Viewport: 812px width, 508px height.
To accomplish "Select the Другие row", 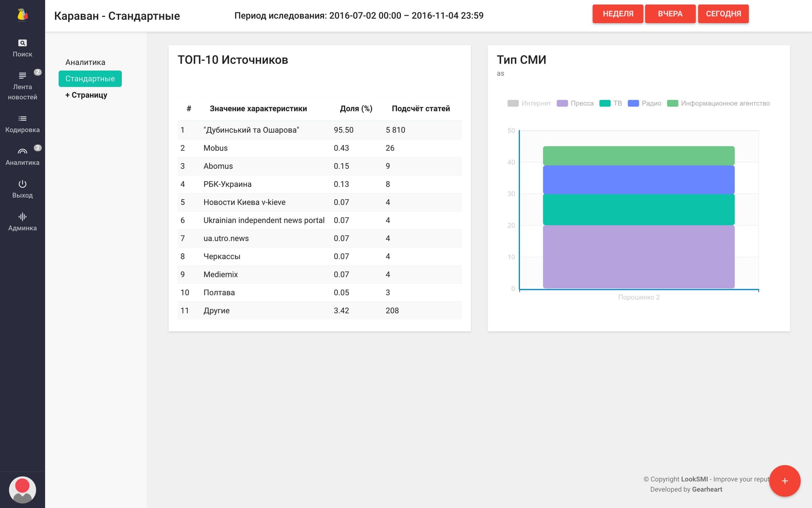I will (x=319, y=311).
